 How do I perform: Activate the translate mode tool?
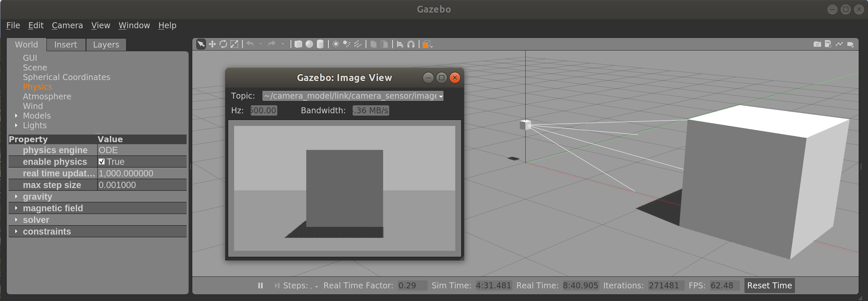212,44
